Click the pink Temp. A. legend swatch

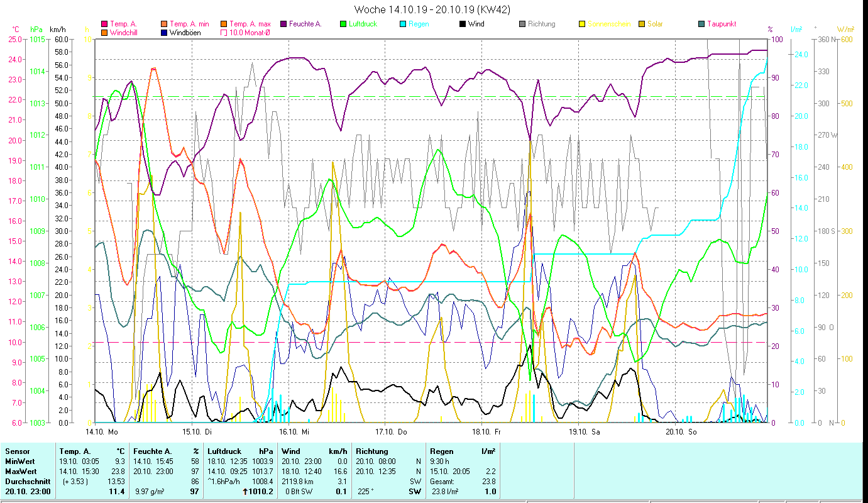tap(104, 24)
